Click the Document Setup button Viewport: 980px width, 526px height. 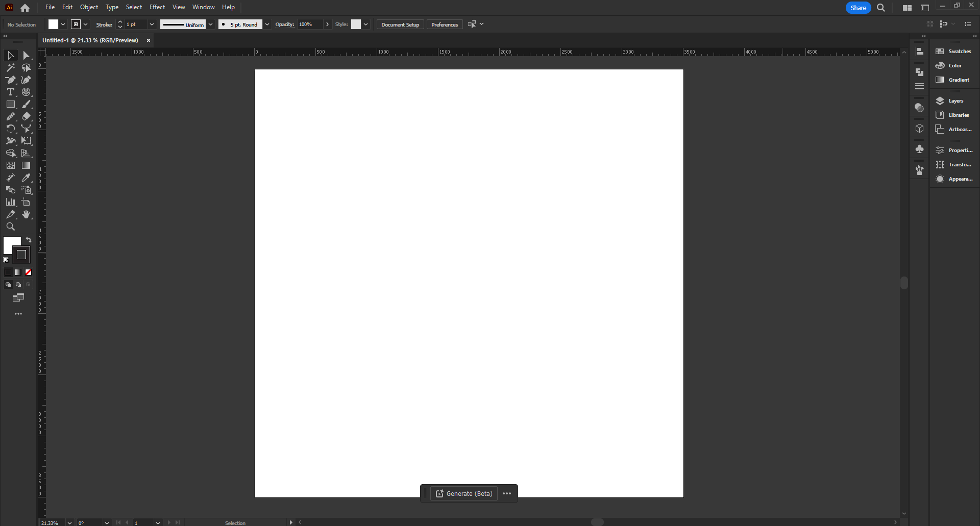coord(400,24)
